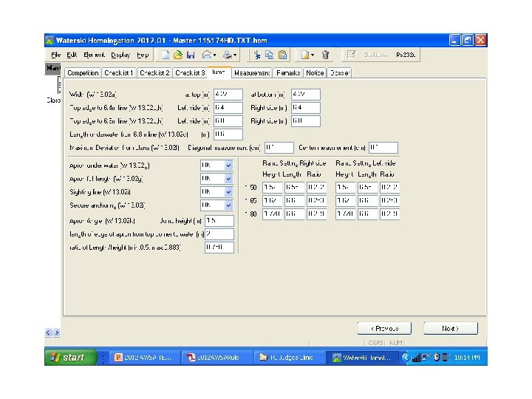This screenshot has height=399, width=532.
Task: Open the Help menu
Action: click(x=143, y=55)
